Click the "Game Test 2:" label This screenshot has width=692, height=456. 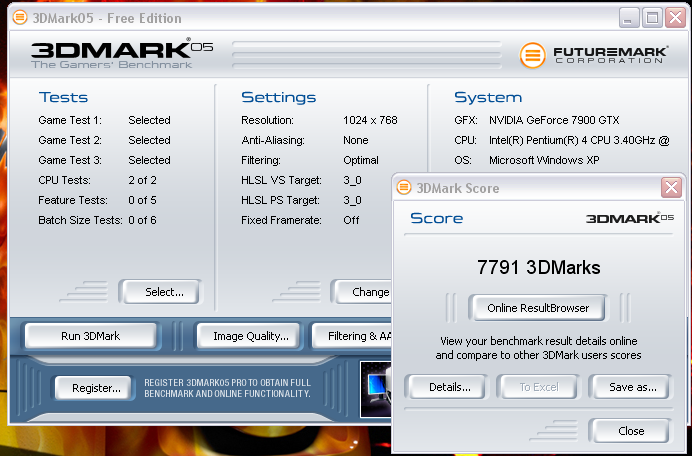pos(70,140)
